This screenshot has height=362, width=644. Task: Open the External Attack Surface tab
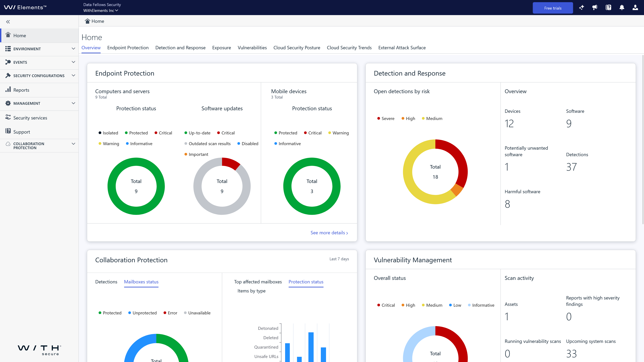(402, 48)
